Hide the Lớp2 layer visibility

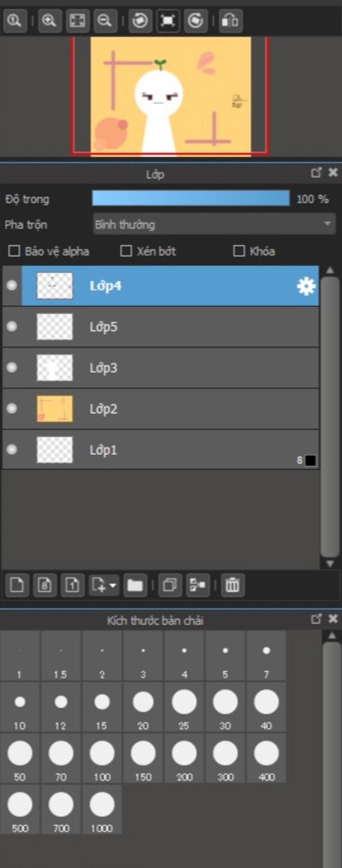[12, 409]
